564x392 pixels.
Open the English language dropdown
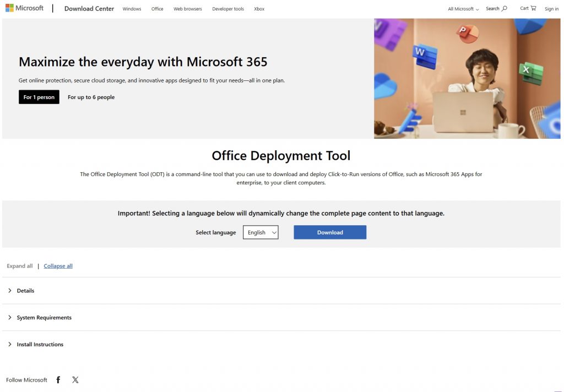coord(261,232)
